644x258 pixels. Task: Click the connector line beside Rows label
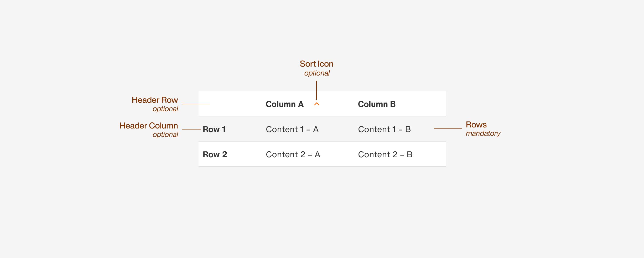(448, 129)
